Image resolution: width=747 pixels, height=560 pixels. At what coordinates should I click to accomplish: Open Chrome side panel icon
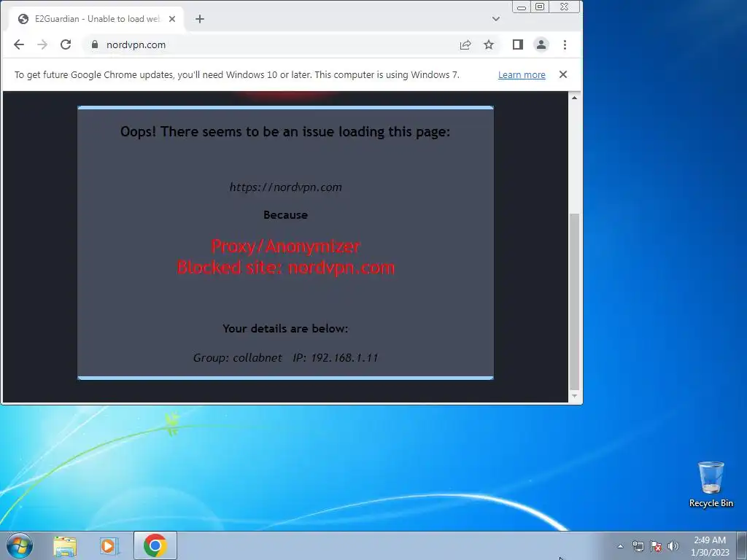[x=518, y=44]
